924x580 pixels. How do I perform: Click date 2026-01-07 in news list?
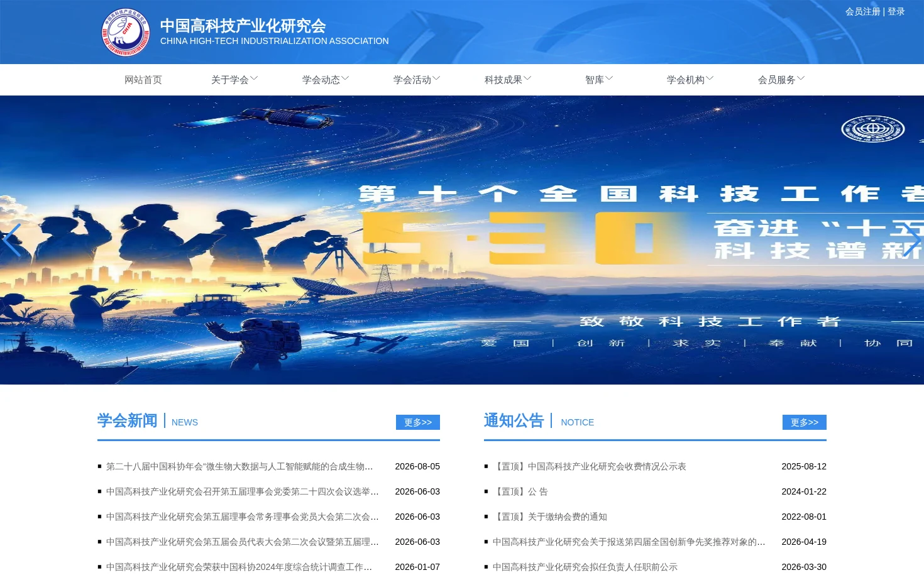pyautogui.click(x=417, y=567)
